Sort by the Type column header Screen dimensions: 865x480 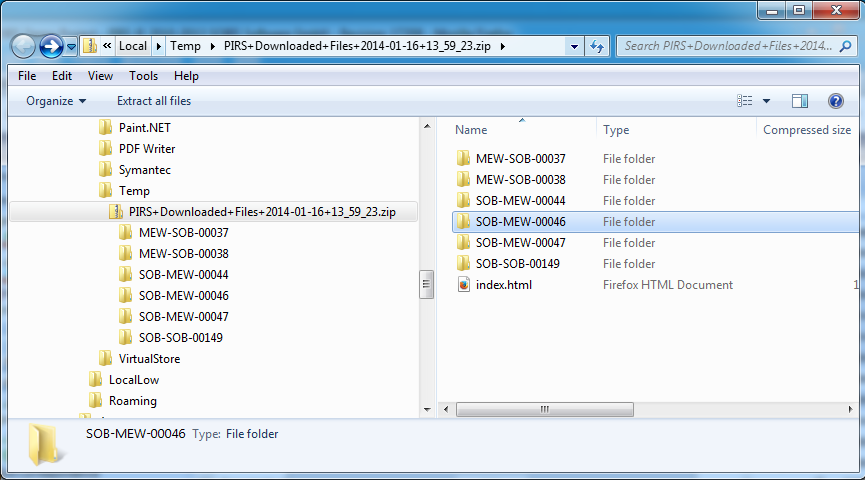coord(616,130)
